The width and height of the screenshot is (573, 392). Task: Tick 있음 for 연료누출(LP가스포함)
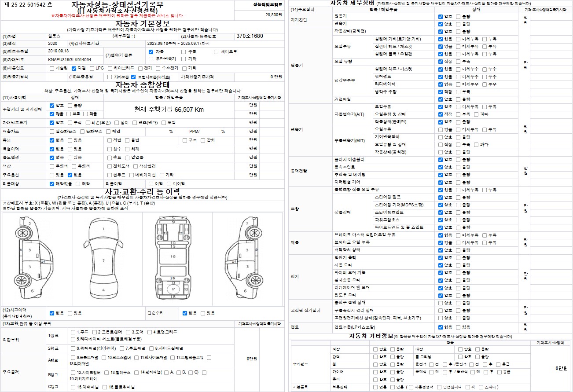point(458,327)
